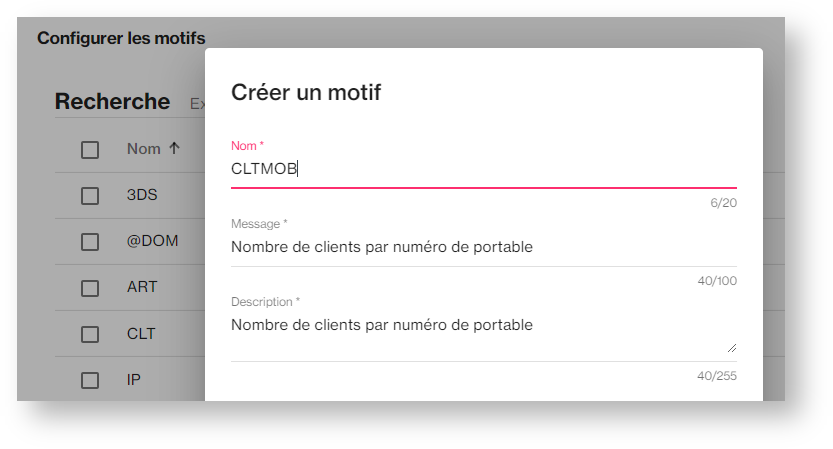Open the CLT motif row
Screen dimensions: 833x449
(141, 333)
